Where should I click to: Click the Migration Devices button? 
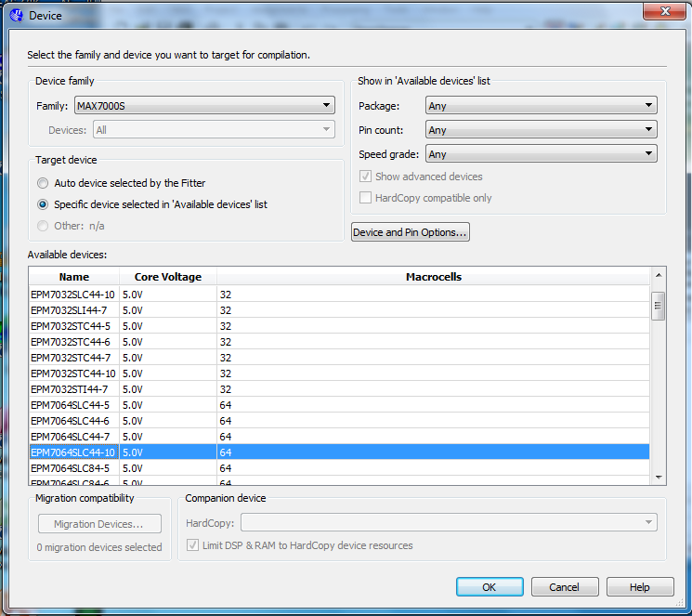(99, 524)
